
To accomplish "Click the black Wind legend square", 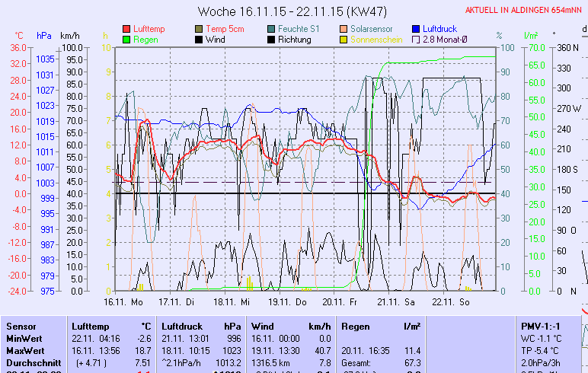I will click(x=199, y=40).
